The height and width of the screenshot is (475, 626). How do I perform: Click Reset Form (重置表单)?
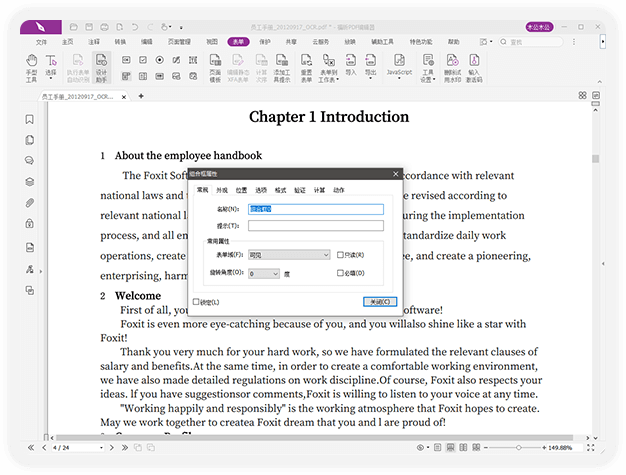(306, 68)
